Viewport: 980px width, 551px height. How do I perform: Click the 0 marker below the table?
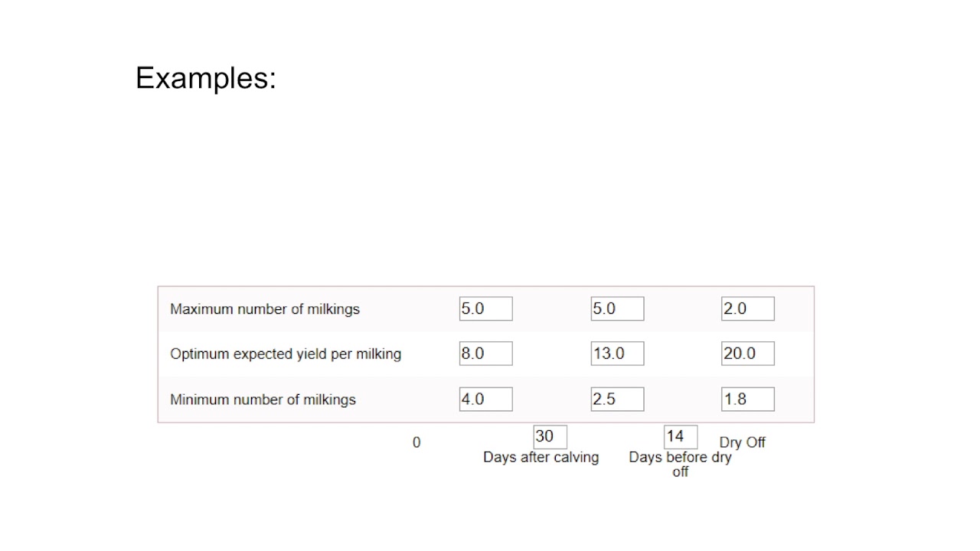pyautogui.click(x=416, y=442)
